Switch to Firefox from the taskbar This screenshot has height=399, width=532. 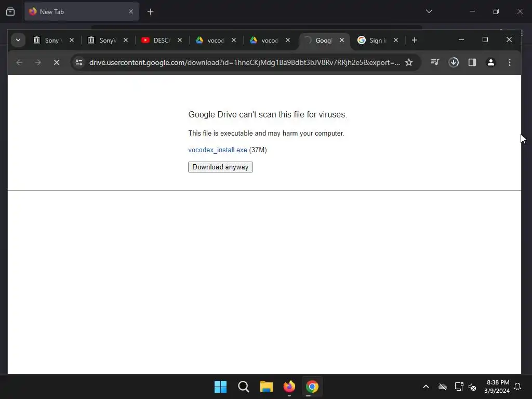(289, 387)
